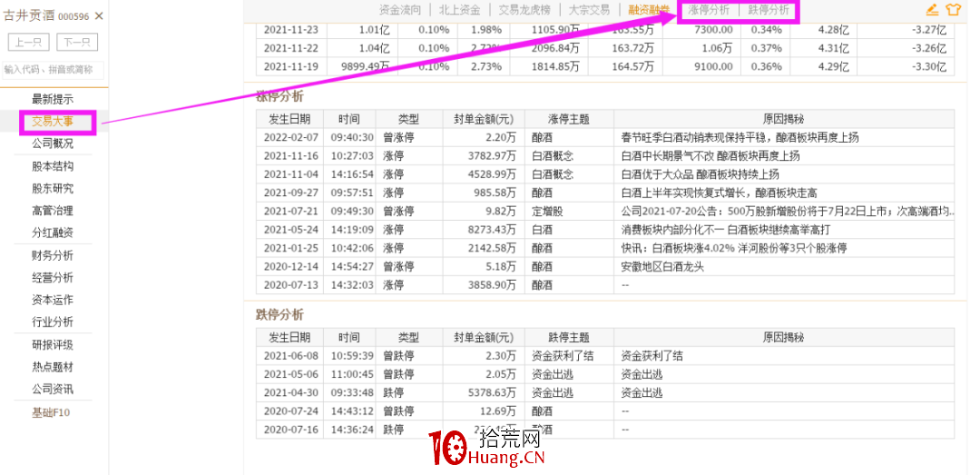Select the 2021-11-16 limit-up row date
Viewport: 980px width, 475px height.
(x=290, y=156)
